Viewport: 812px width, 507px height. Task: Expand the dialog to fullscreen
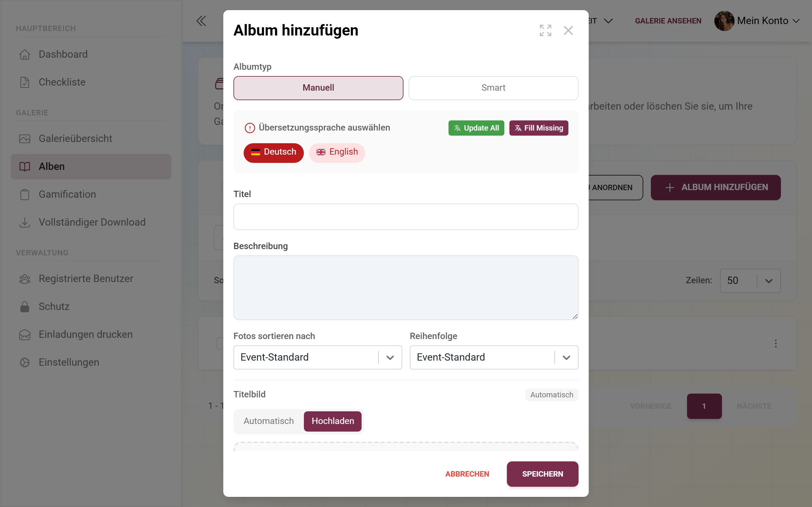pyautogui.click(x=545, y=30)
